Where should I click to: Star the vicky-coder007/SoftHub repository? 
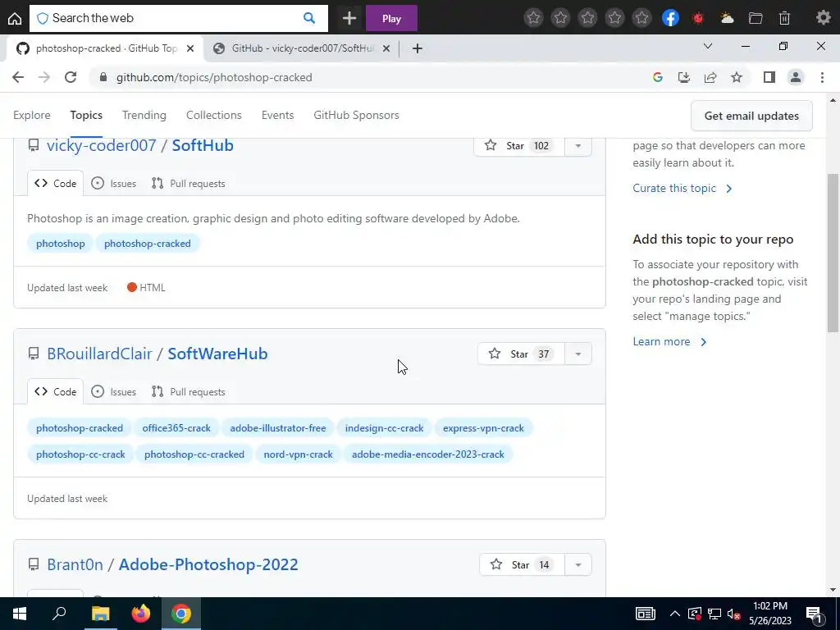[518, 146]
